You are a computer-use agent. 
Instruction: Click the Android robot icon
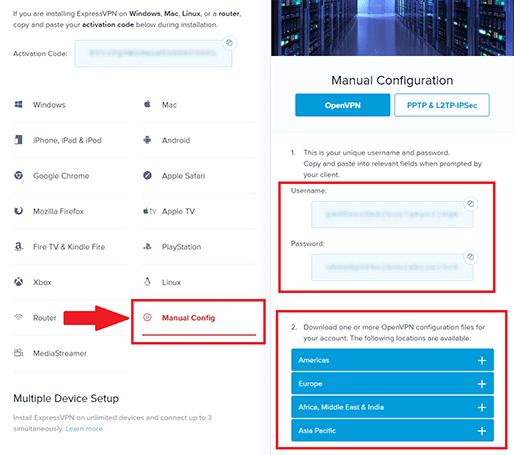click(147, 140)
